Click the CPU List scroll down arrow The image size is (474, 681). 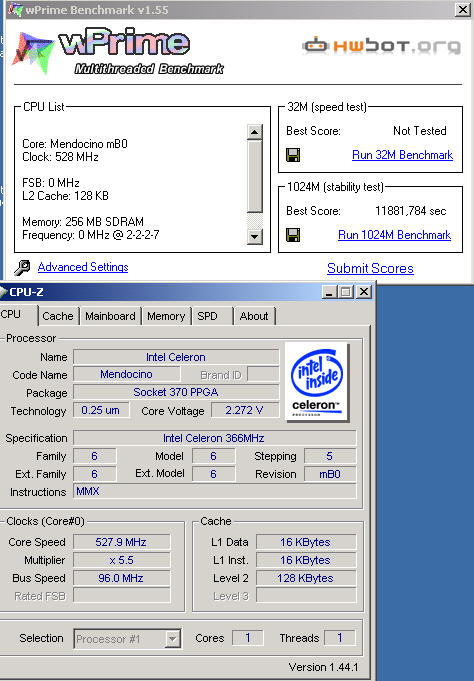coord(255,237)
